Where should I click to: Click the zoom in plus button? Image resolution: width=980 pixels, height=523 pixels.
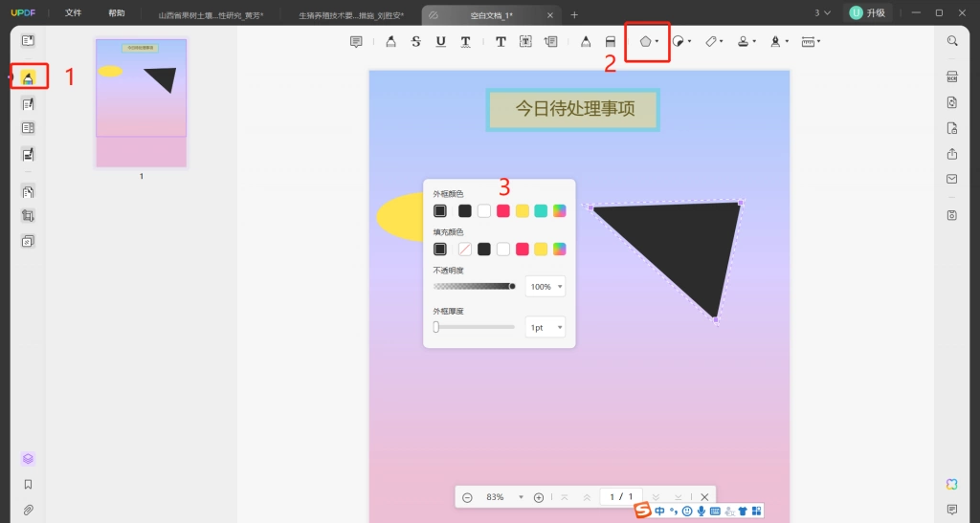coord(539,497)
